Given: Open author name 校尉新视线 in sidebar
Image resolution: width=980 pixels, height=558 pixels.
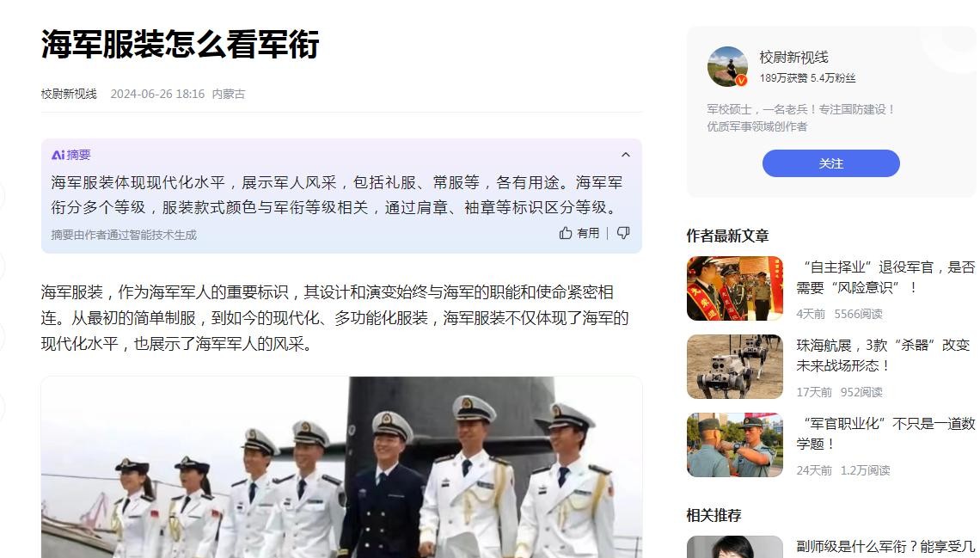Looking at the screenshot, I should pos(793,58).
